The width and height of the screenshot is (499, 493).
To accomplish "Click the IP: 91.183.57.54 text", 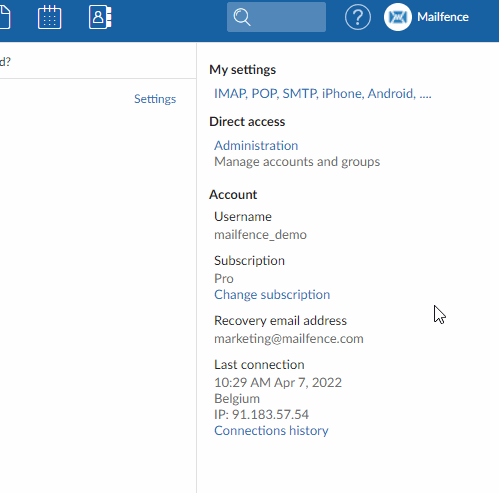I will (x=261, y=415).
